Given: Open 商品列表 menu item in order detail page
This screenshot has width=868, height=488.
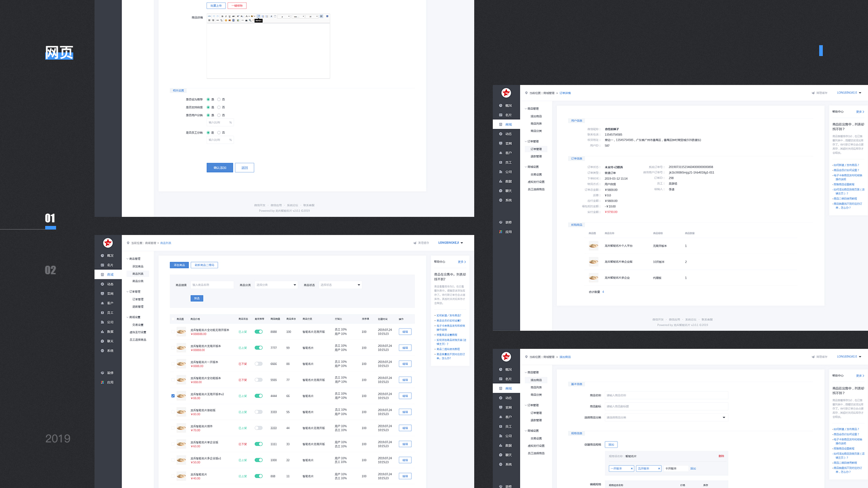Looking at the screenshot, I should [536, 124].
